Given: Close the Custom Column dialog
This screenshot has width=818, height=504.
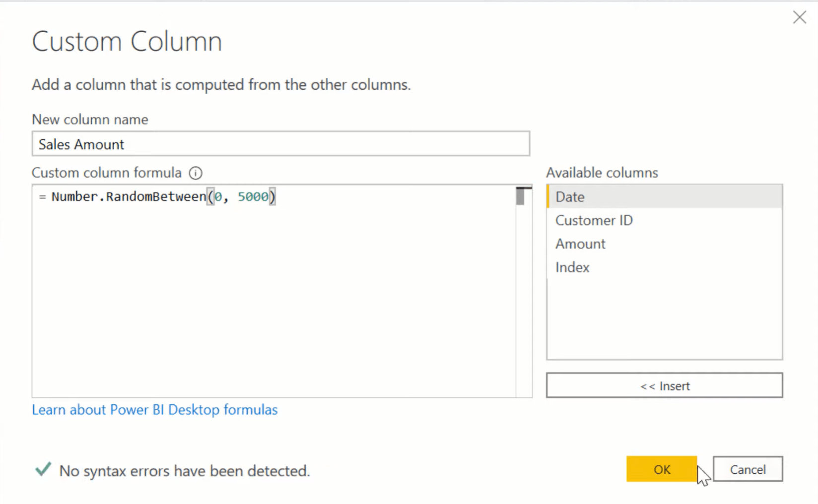Looking at the screenshot, I should pos(799,17).
